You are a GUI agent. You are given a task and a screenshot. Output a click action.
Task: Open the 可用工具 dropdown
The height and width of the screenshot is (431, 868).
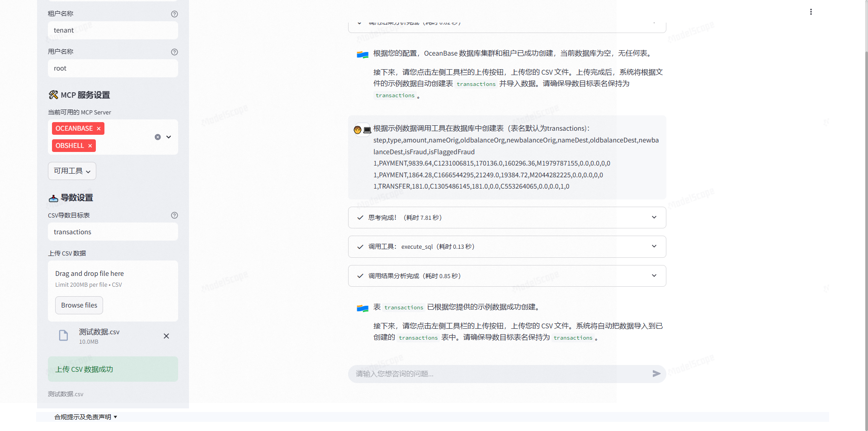point(71,171)
